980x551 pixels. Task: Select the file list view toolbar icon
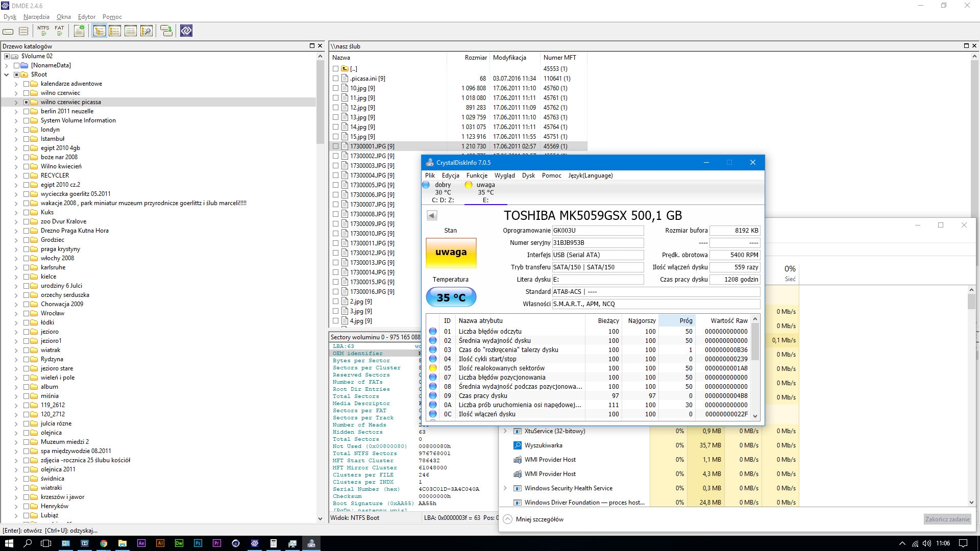115,31
